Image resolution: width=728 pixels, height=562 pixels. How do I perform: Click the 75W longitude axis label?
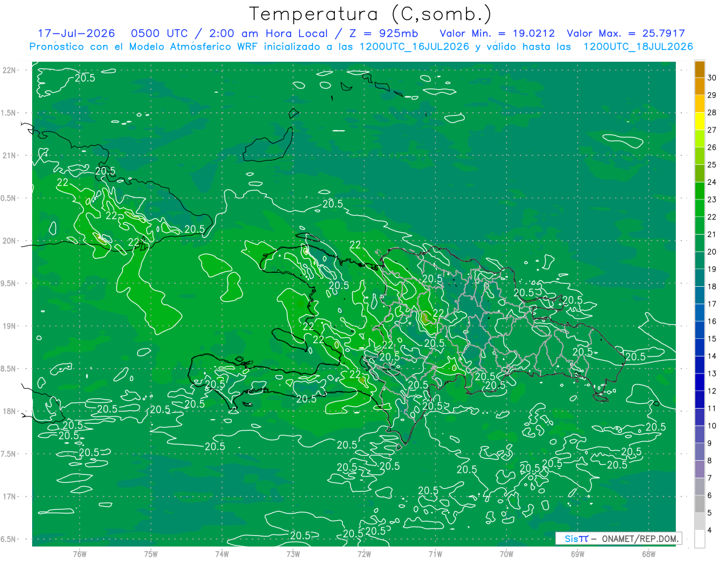tap(151, 554)
